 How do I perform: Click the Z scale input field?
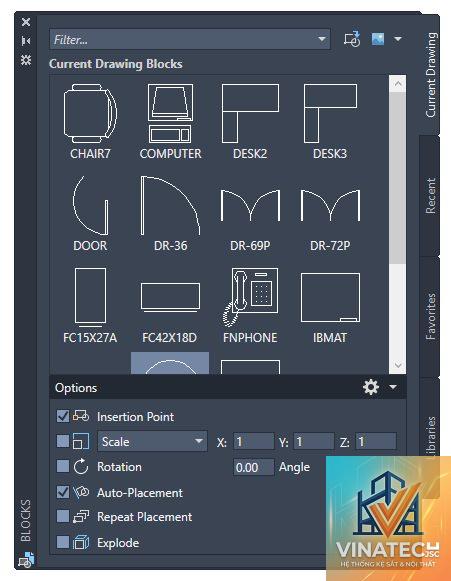click(x=375, y=441)
